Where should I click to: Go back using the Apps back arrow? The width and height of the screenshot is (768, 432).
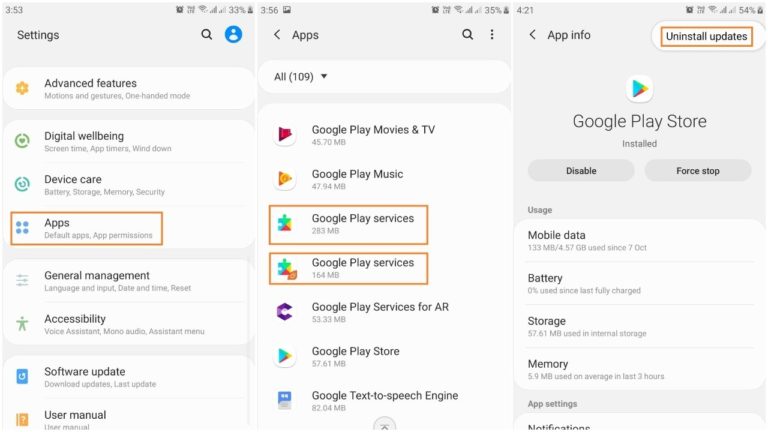[277, 35]
